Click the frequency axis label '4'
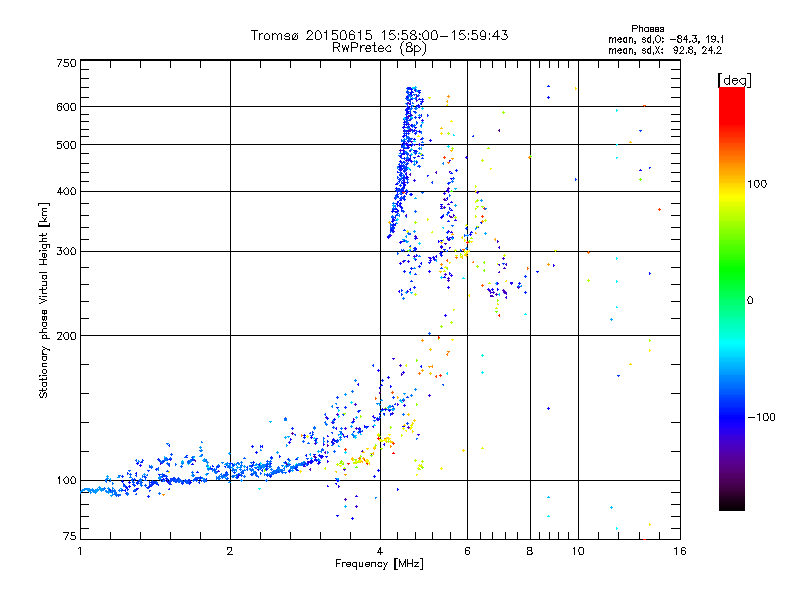Viewport: 800px width, 600px height. (x=380, y=551)
